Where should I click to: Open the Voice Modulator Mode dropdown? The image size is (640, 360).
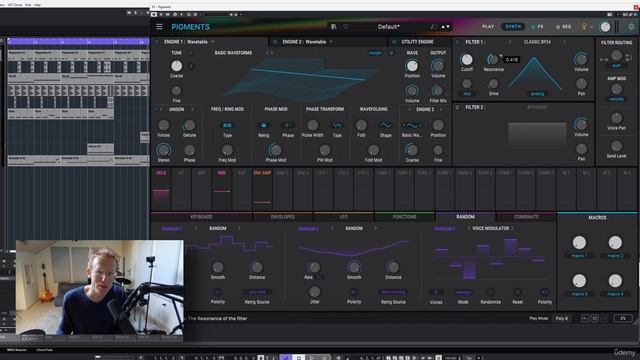point(463,292)
